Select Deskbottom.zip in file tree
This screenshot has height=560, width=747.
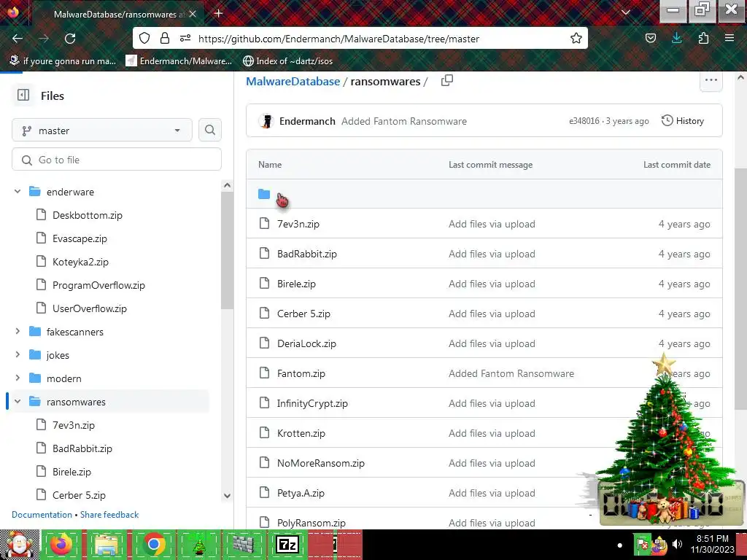(x=88, y=215)
